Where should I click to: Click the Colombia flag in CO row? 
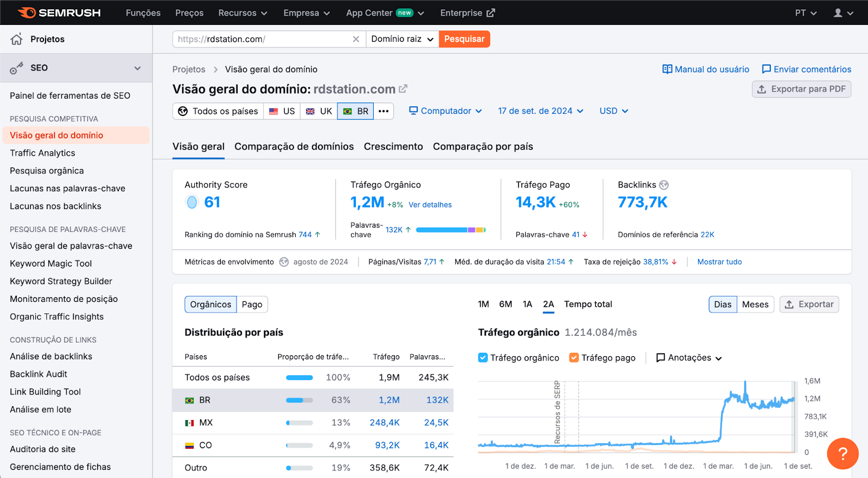point(189,445)
